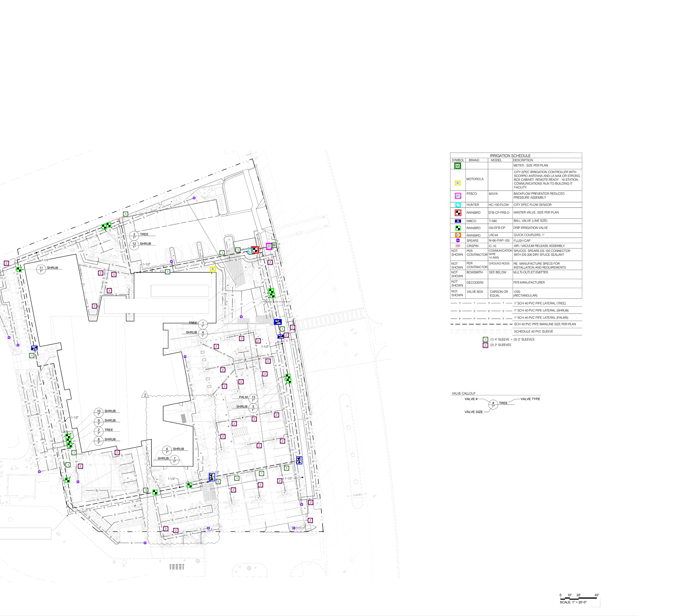675x616 pixels.
Task: Select the magenta backflow preventor legend symbol
Action: tap(458, 196)
